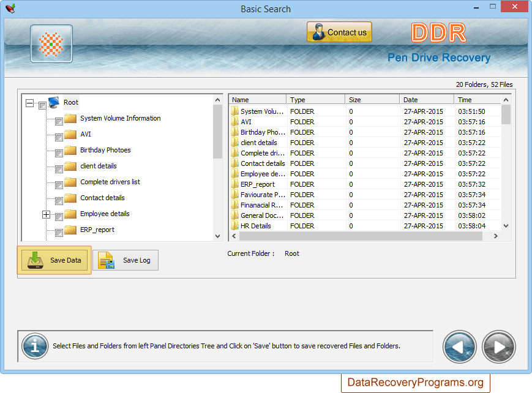Click tree panel scroll up arrow
The height and width of the screenshot is (393, 532).
217,100
